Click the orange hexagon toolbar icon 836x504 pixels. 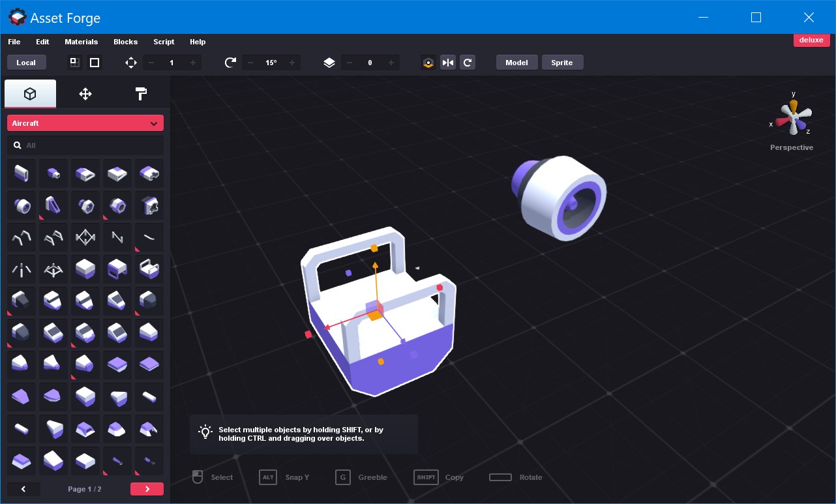[428, 63]
